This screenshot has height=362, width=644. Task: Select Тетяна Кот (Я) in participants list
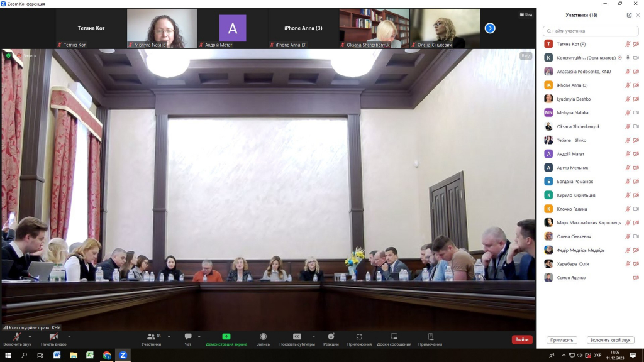(x=591, y=44)
